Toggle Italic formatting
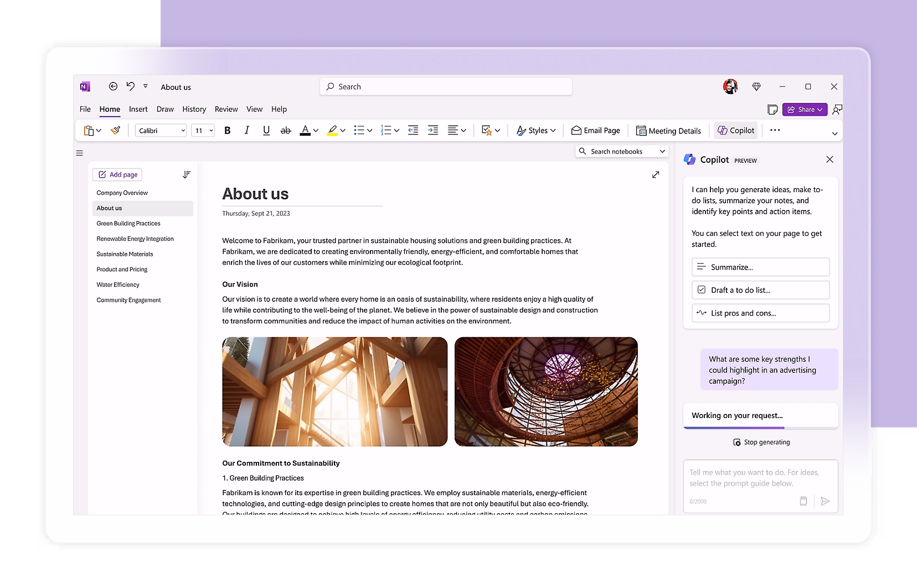This screenshot has height=588, width=917. click(x=247, y=131)
